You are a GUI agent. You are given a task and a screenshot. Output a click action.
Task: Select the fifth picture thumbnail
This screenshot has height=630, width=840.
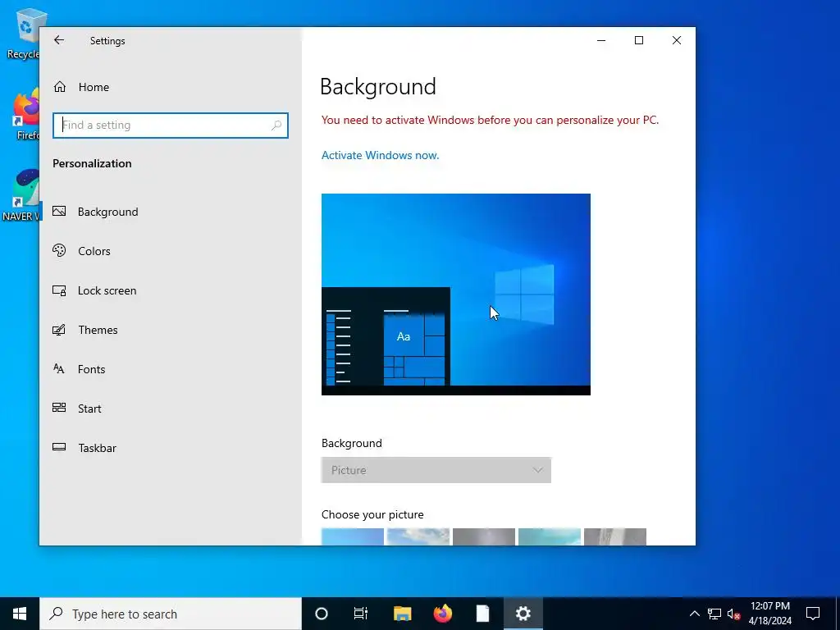pyautogui.click(x=615, y=536)
